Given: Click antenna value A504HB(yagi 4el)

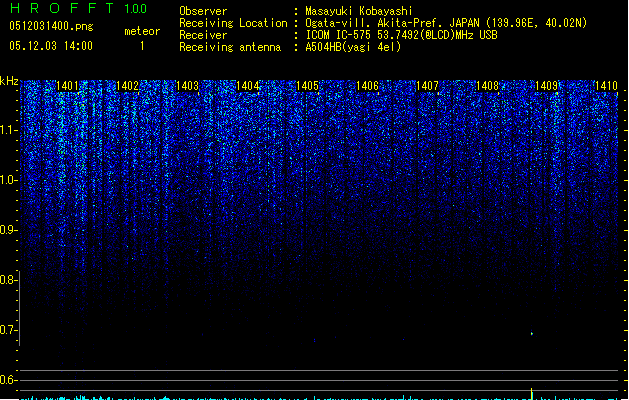Looking at the screenshot, I should [353, 47].
